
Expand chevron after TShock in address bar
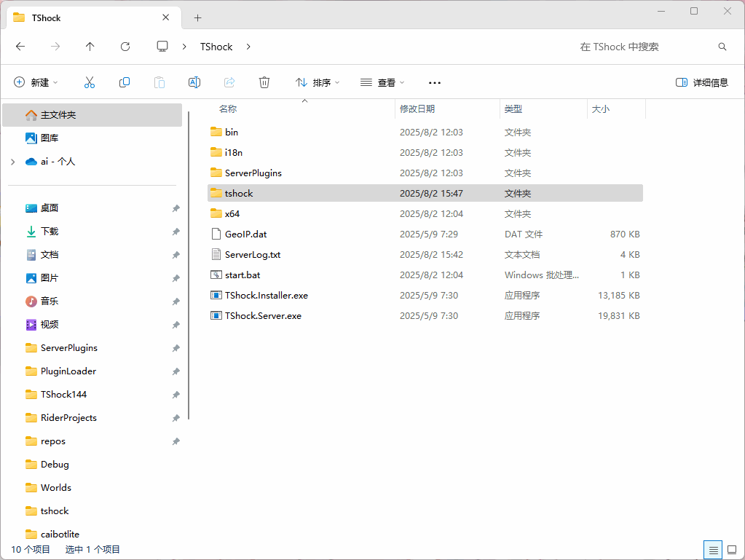[x=248, y=47]
